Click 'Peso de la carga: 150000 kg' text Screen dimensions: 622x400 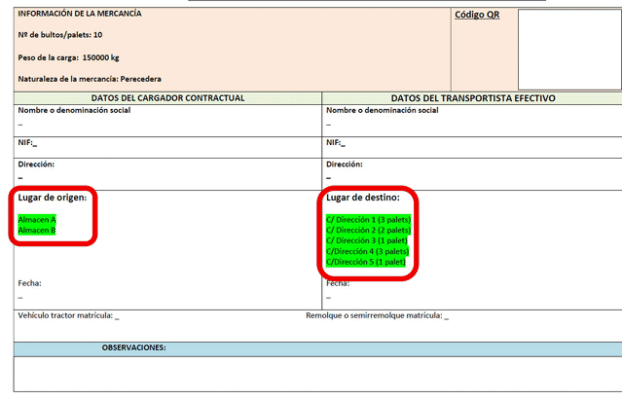68,58
